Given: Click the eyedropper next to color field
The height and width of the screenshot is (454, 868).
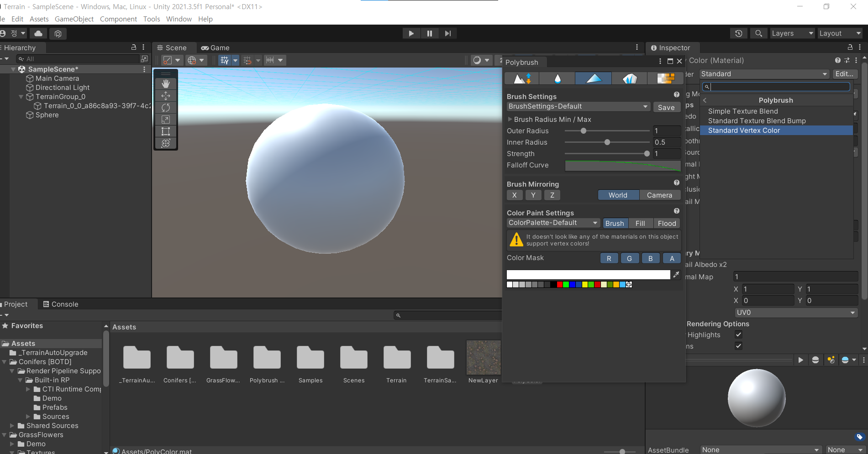Looking at the screenshot, I should pyautogui.click(x=676, y=275).
